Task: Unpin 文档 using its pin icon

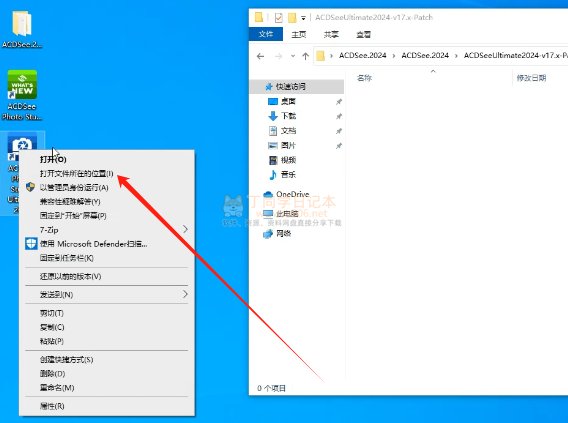Action: [339, 131]
